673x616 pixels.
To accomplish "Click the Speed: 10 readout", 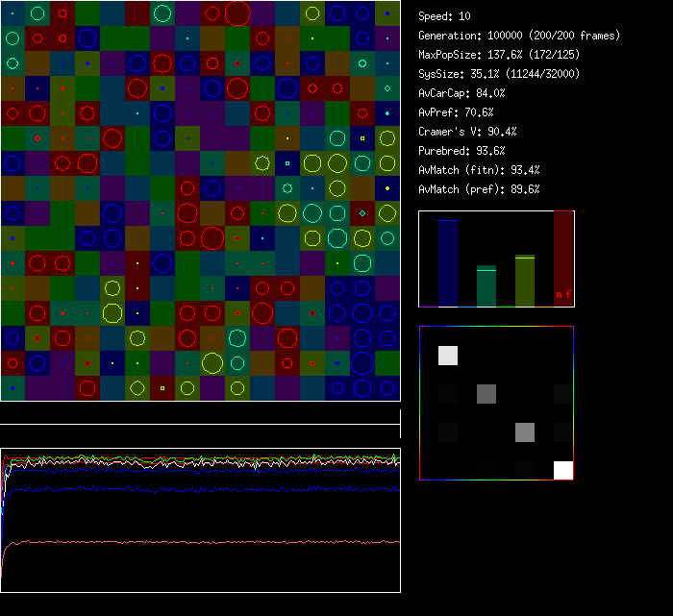I will (444, 16).
